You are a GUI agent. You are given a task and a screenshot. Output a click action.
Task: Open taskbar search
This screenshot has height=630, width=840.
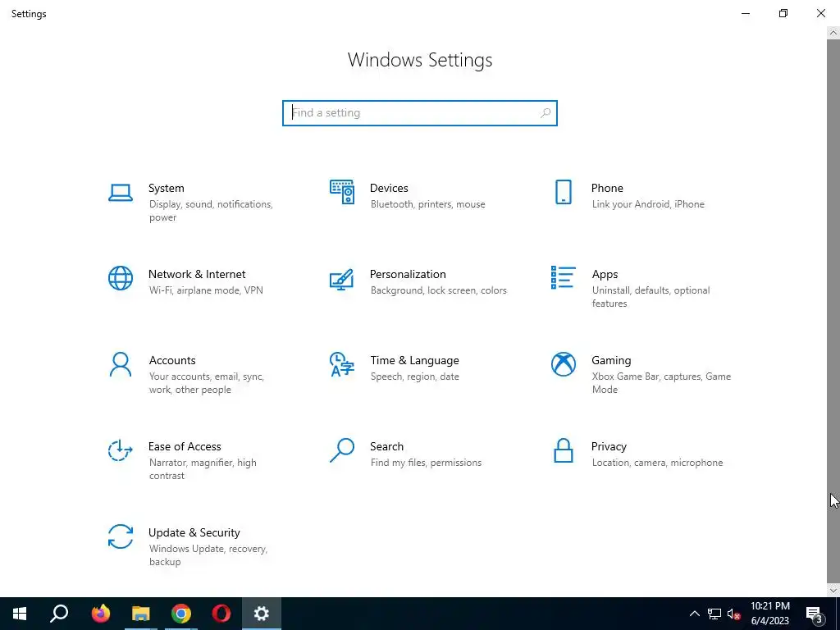tap(59, 614)
